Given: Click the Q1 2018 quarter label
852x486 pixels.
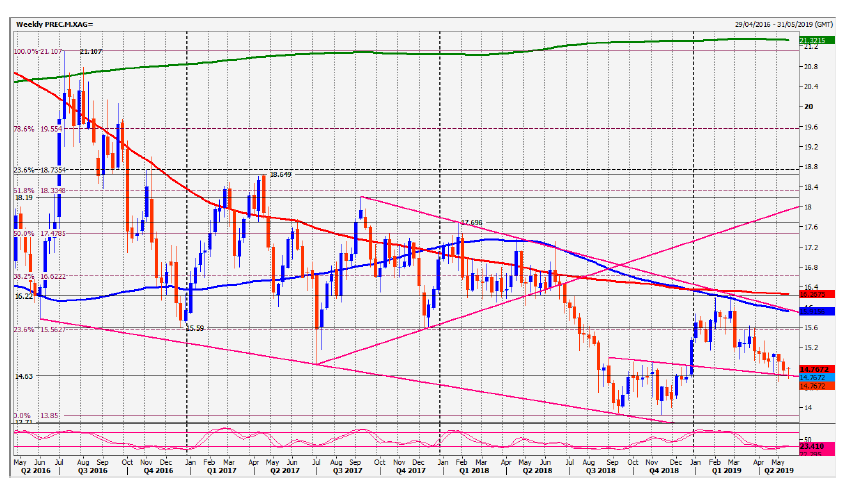Looking at the screenshot, I should pyautogui.click(x=473, y=470).
